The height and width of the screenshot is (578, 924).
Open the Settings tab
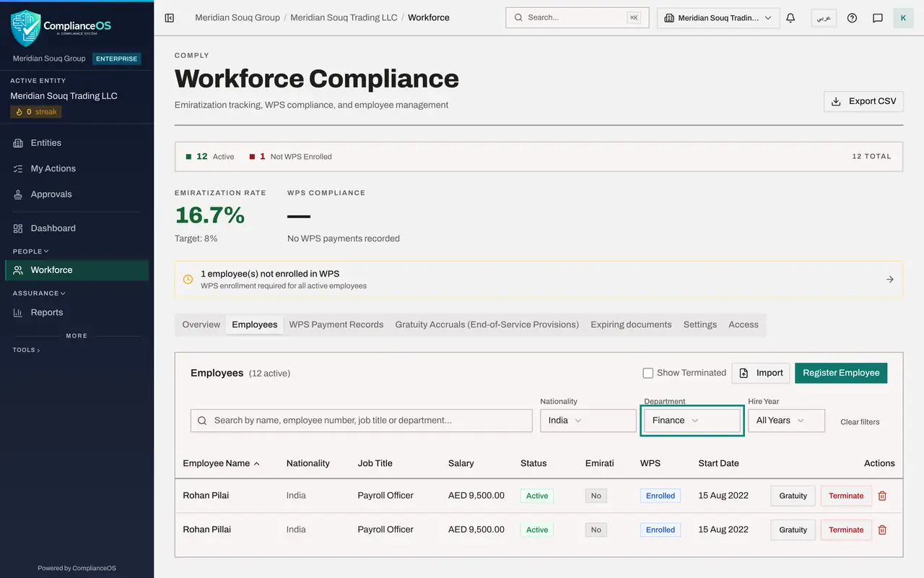[700, 324]
